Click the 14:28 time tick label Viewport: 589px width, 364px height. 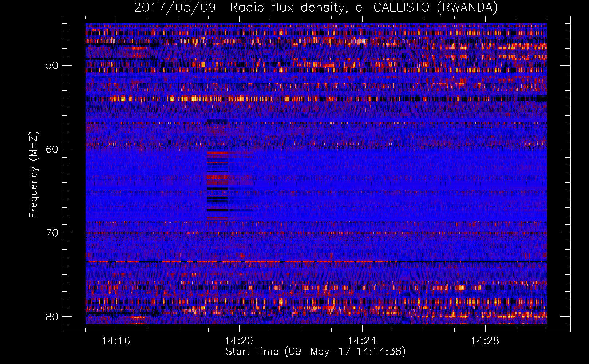point(485,341)
